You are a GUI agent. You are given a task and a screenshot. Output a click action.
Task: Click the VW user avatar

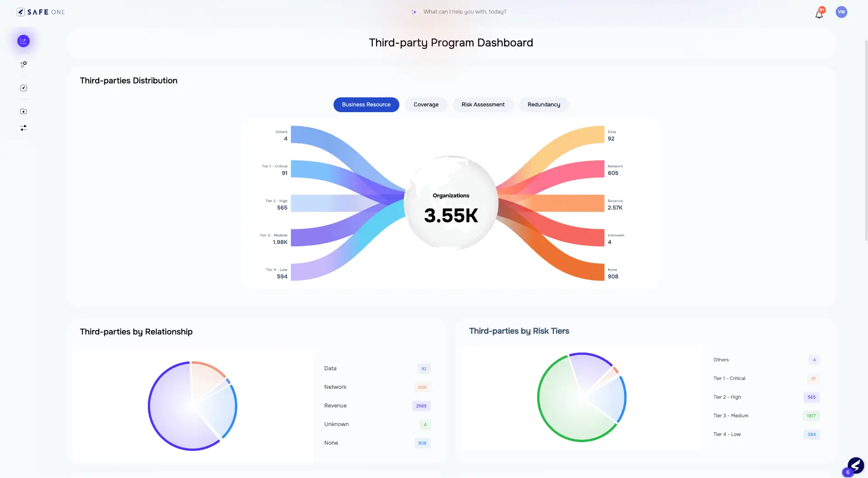(x=841, y=12)
